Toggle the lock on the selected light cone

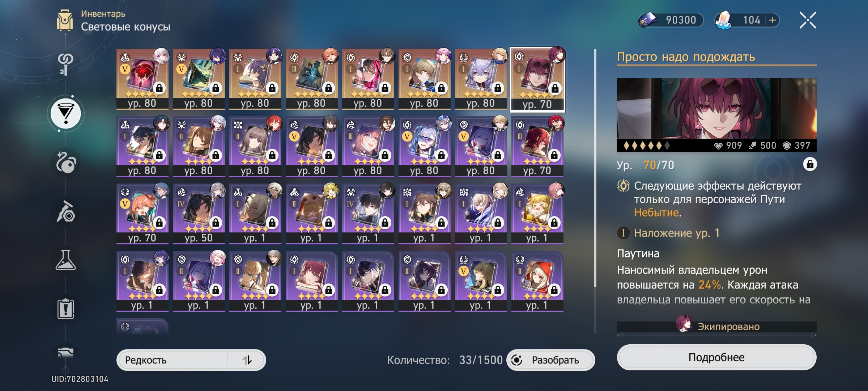point(810,164)
